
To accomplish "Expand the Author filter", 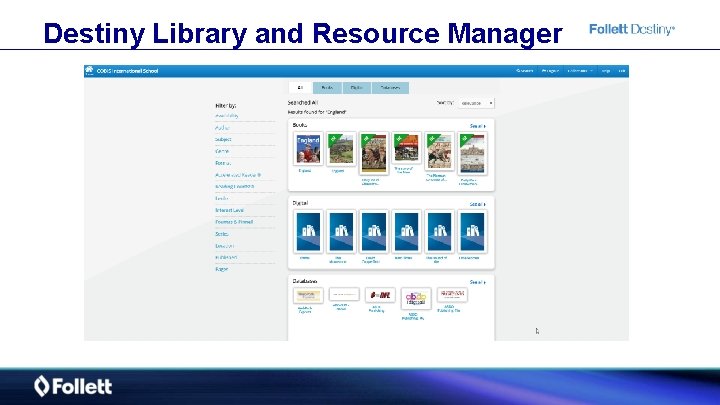I will (x=222, y=128).
